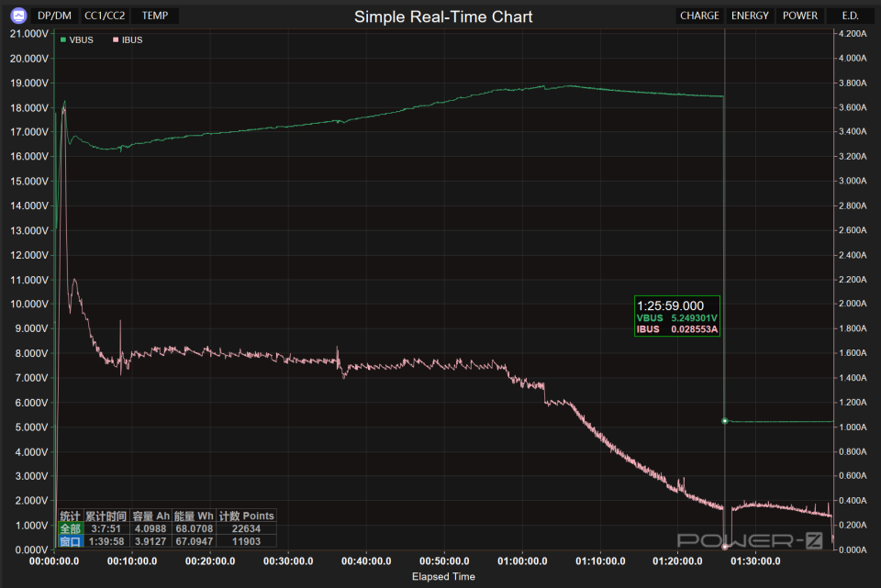Click the green VBUS cursor point marker
Screen dimensions: 881x588
pos(725,421)
